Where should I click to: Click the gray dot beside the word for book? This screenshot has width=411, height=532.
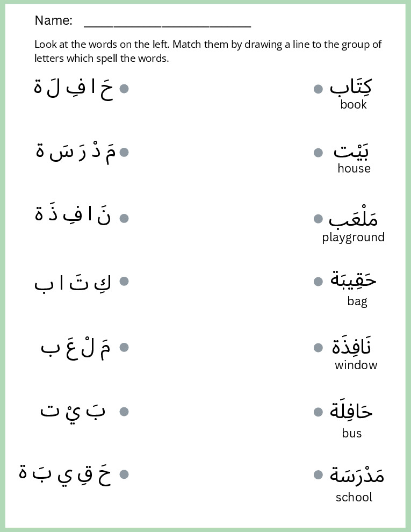[x=318, y=89]
